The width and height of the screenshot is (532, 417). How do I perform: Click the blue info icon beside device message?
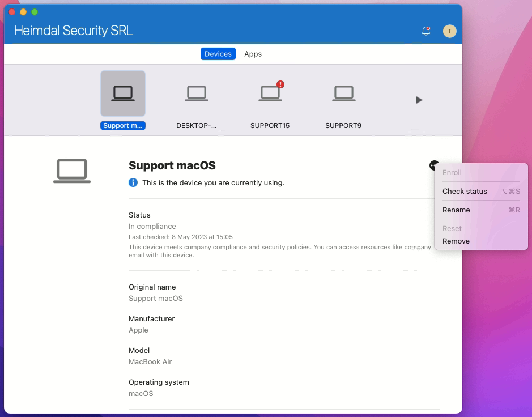click(x=133, y=182)
